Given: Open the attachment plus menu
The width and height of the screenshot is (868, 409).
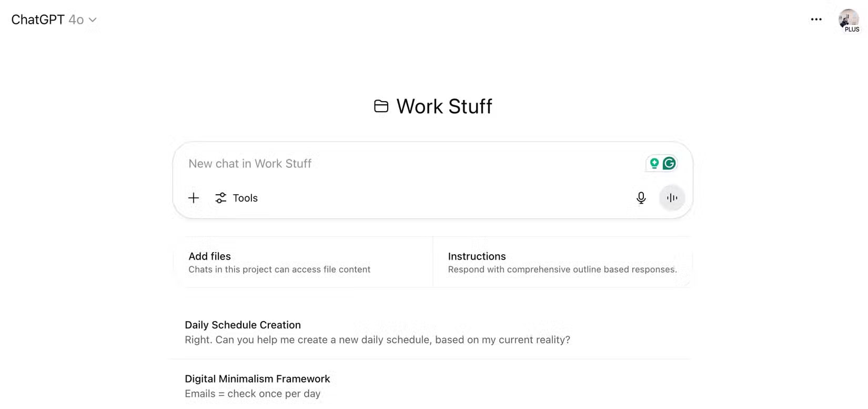Looking at the screenshot, I should pos(194,198).
